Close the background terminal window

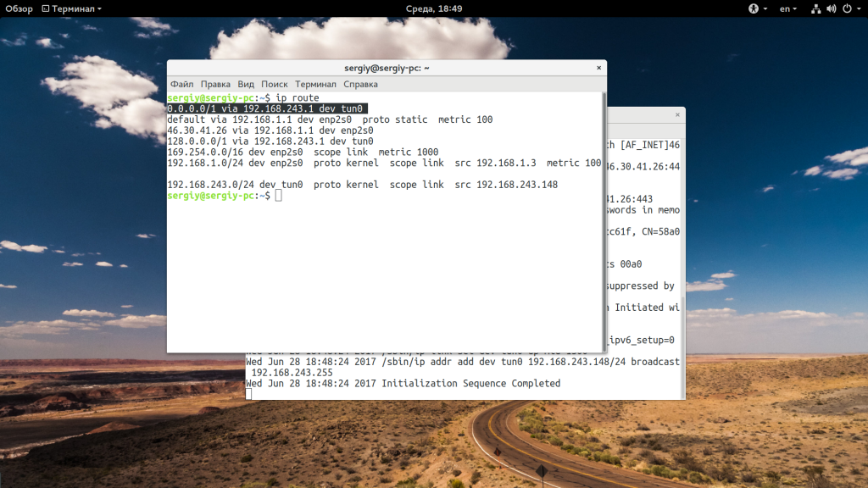pos(677,114)
